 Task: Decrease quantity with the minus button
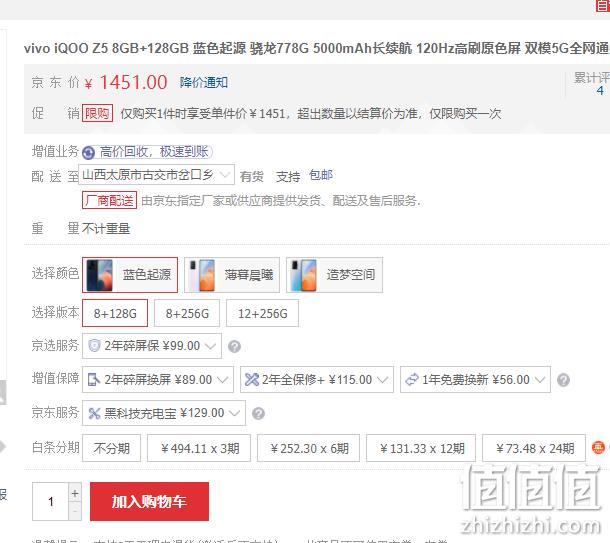click(x=75, y=511)
